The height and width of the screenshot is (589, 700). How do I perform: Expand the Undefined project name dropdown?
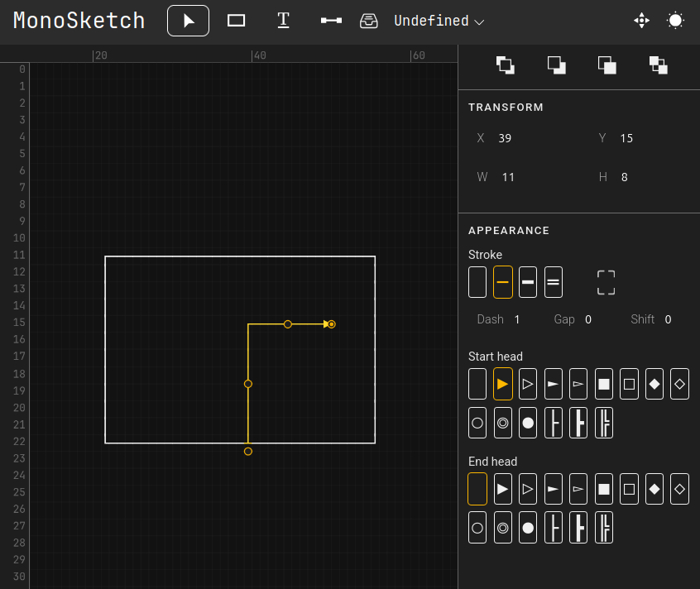coord(439,22)
